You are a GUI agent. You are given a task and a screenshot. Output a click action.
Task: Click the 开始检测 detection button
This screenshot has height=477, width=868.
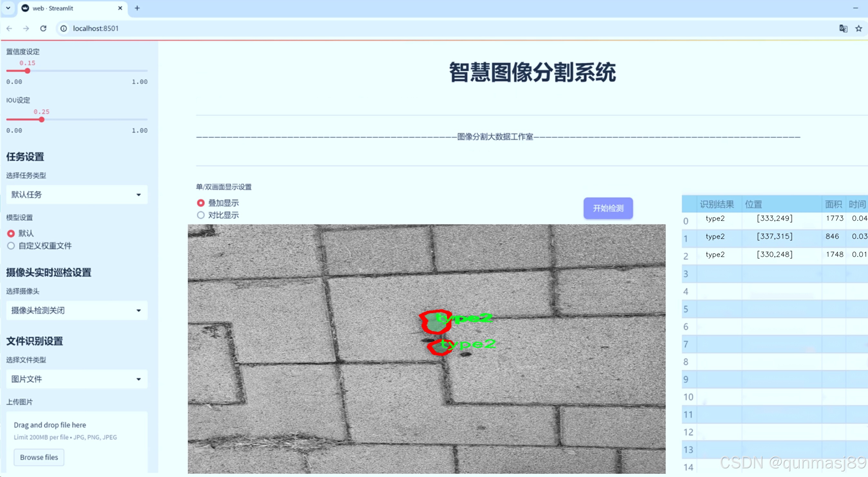point(609,208)
